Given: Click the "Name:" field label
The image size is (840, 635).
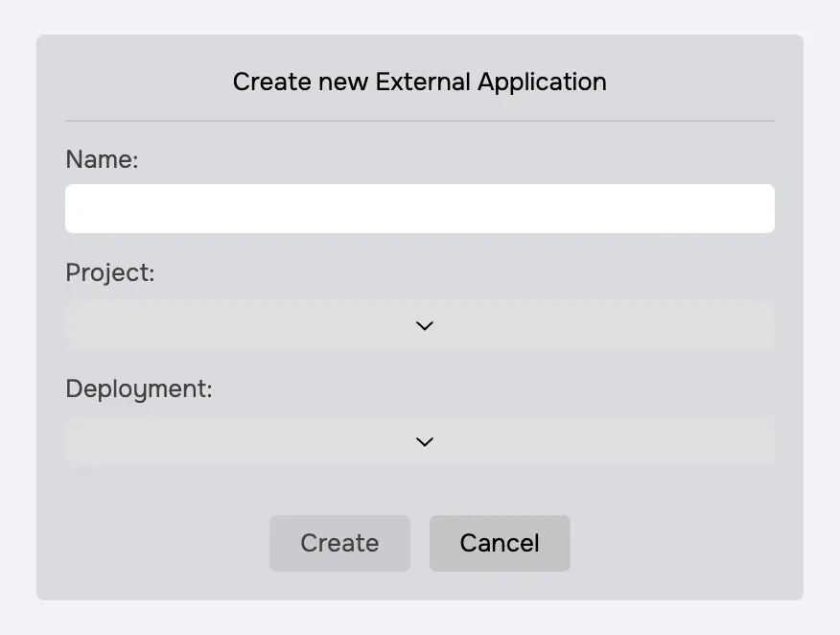Looking at the screenshot, I should click(x=102, y=159).
